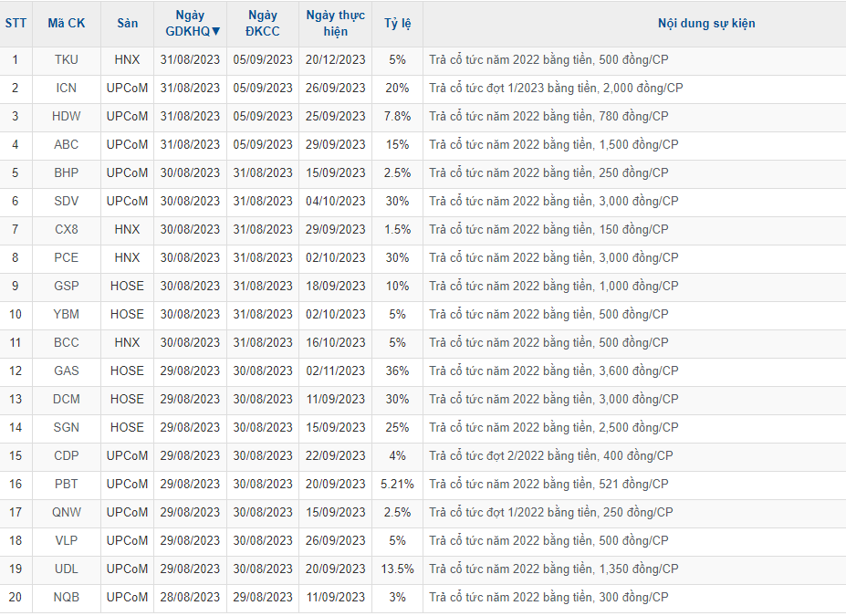Open the HDW stock code link
The image size is (846, 616).
(67, 116)
